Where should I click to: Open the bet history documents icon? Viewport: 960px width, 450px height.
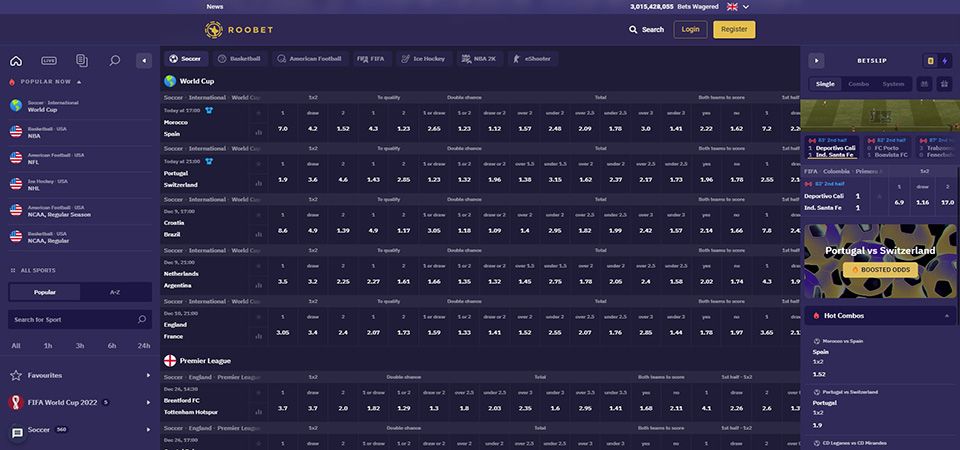click(81, 61)
